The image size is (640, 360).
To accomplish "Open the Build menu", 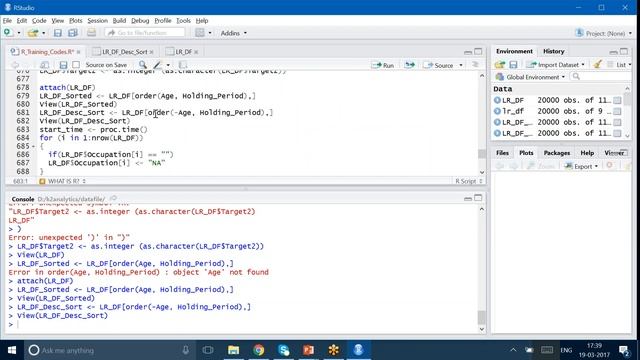I will click(119, 20).
